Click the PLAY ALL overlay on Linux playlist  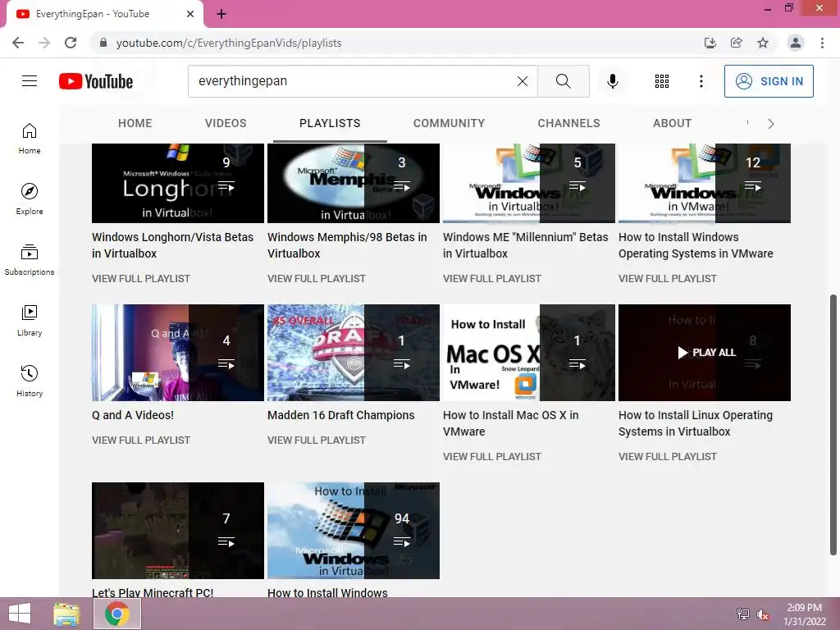coord(706,353)
